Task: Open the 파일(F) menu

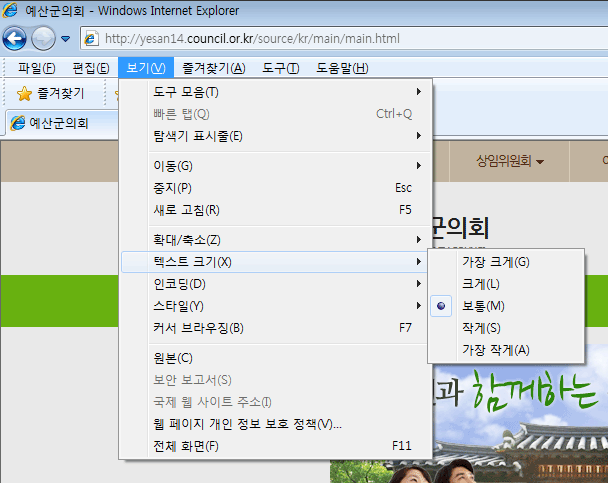Action: pos(36,68)
